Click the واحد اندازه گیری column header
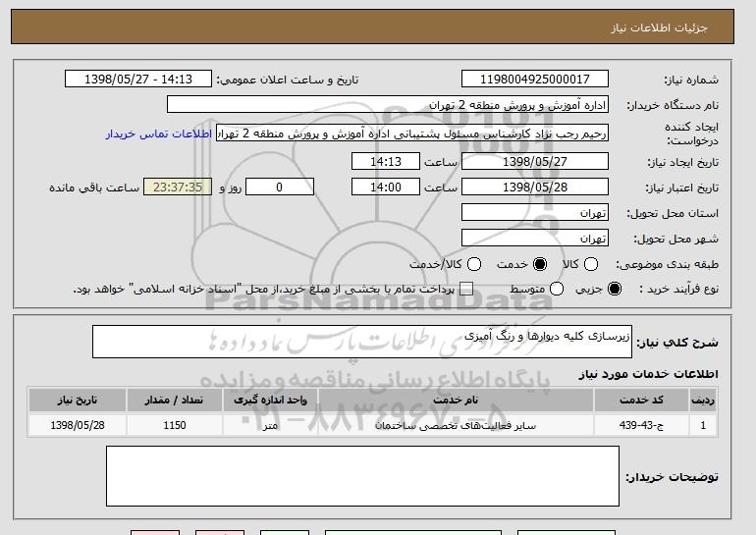 point(270,401)
